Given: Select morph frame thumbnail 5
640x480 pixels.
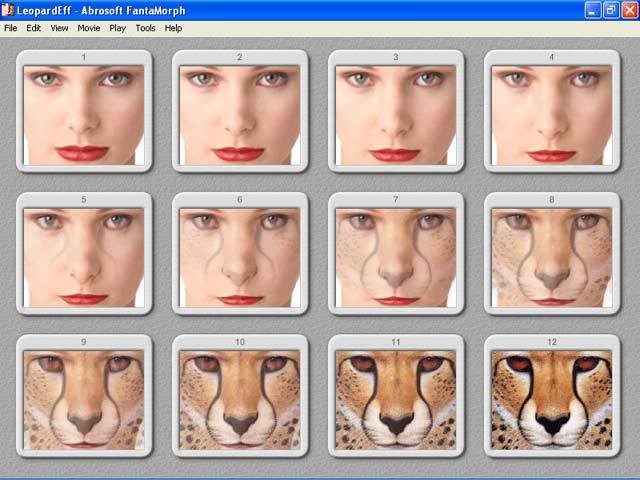Looking at the screenshot, I should coord(84,253).
